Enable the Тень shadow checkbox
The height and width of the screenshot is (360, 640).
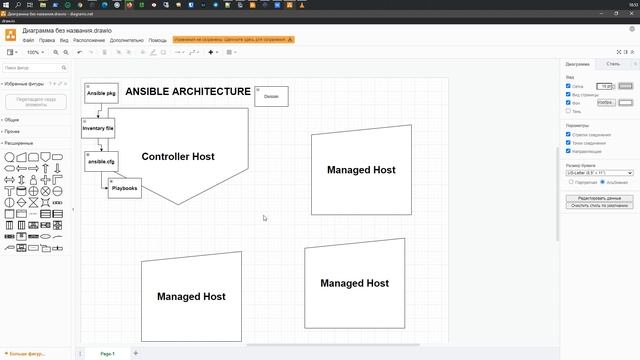pos(568,111)
